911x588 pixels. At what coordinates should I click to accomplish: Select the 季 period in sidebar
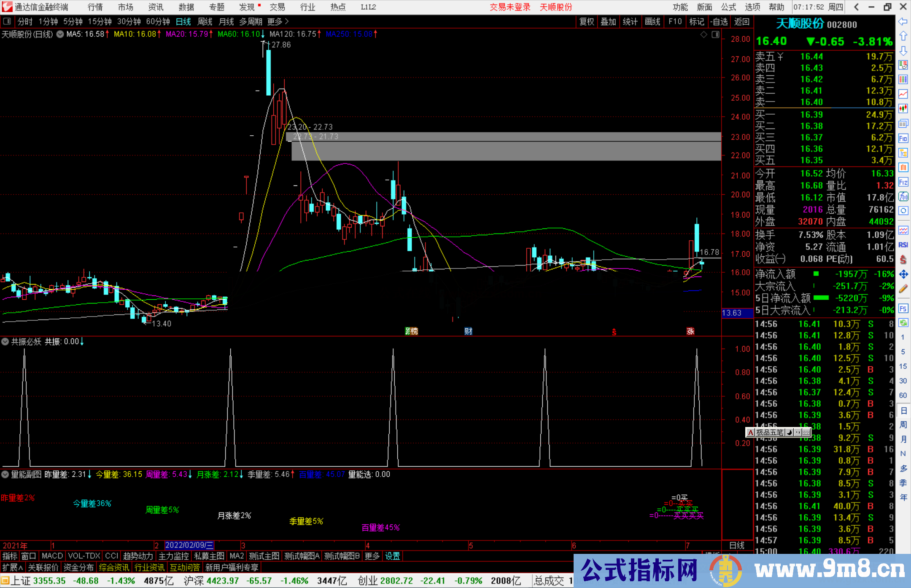(x=903, y=483)
